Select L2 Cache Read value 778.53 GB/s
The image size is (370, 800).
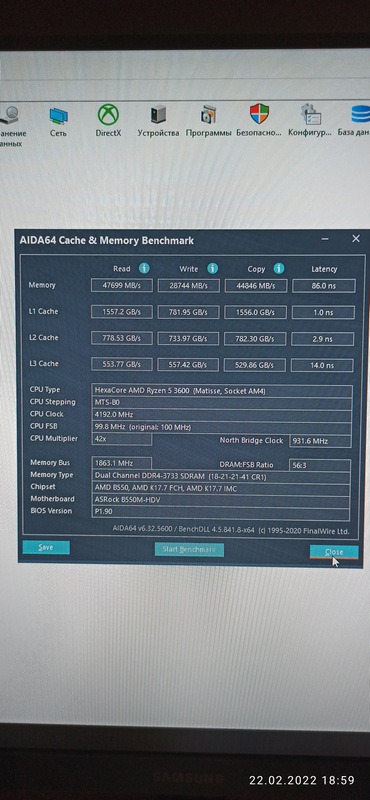tap(122, 338)
